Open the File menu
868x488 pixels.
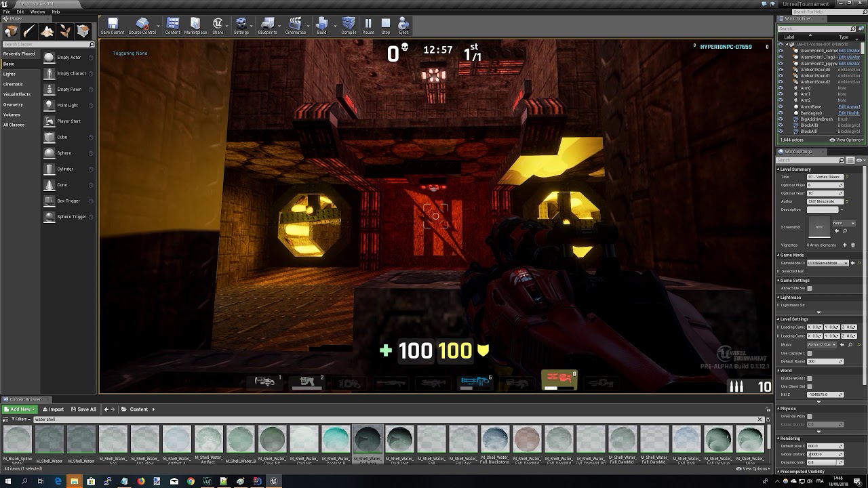[7, 12]
